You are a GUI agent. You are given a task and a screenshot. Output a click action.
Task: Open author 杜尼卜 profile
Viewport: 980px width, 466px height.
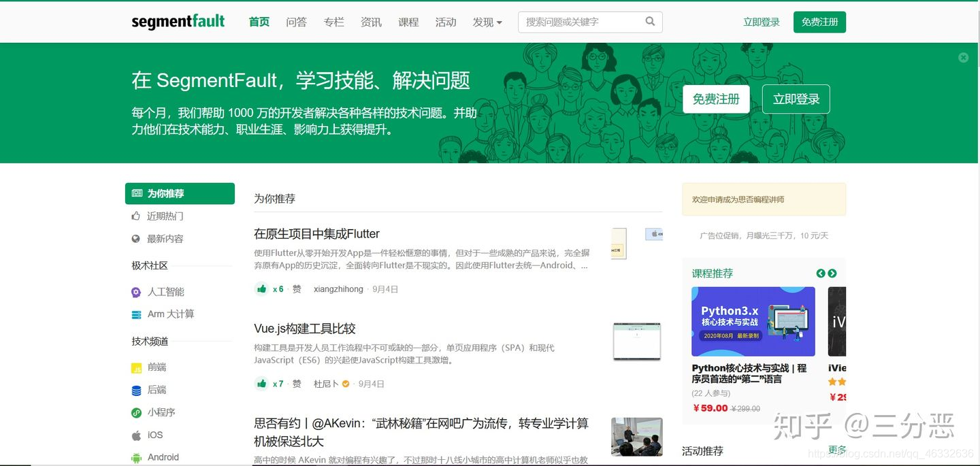(x=326, y=384)
